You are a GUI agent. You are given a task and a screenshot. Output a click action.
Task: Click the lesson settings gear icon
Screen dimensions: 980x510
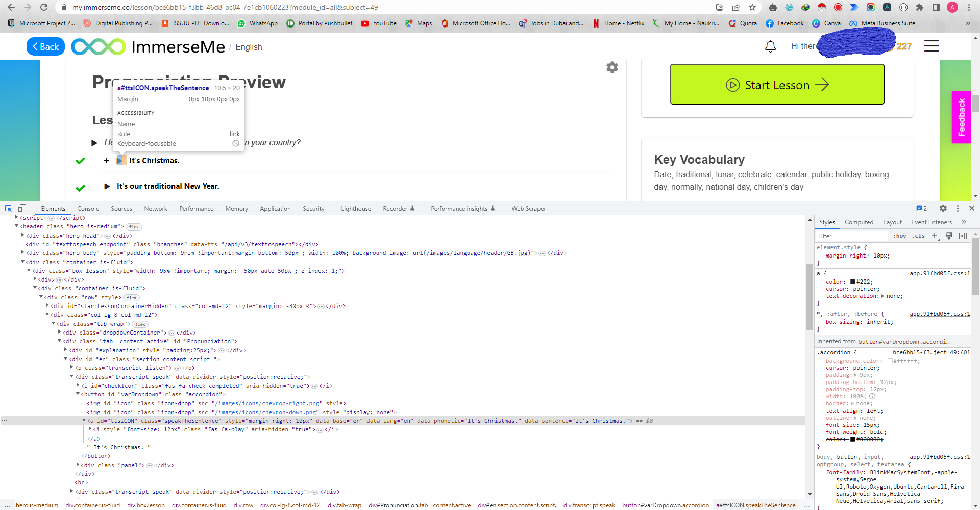[x=612, y=67]
